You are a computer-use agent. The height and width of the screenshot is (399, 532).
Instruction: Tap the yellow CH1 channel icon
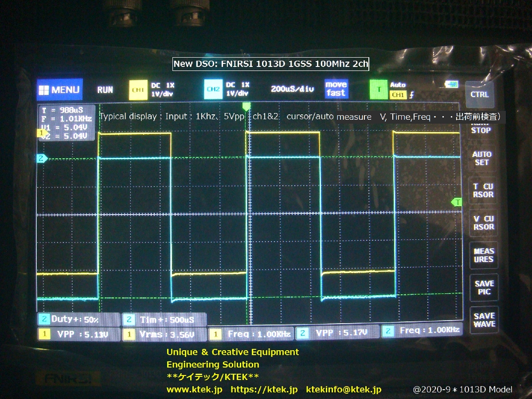click(138, 90)
